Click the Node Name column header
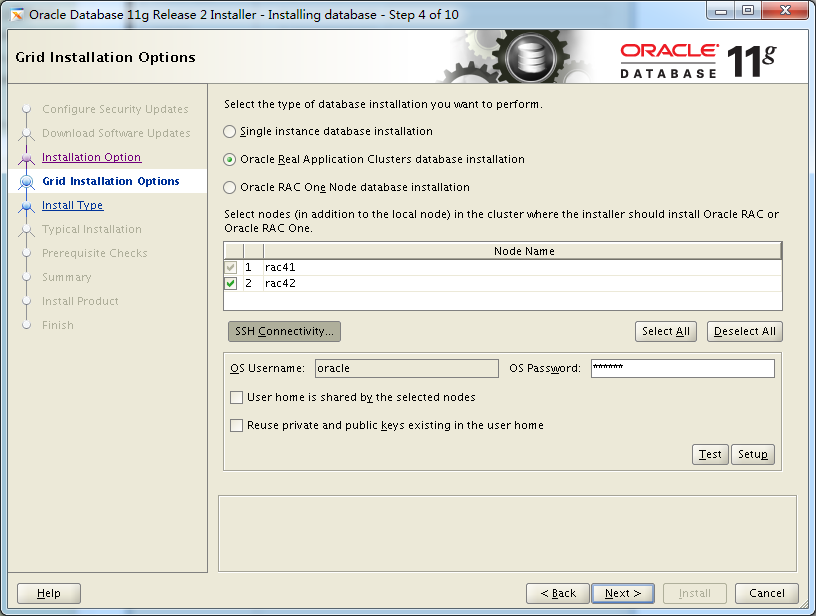This screenshot has width=816, height=616. coord(523,251)
